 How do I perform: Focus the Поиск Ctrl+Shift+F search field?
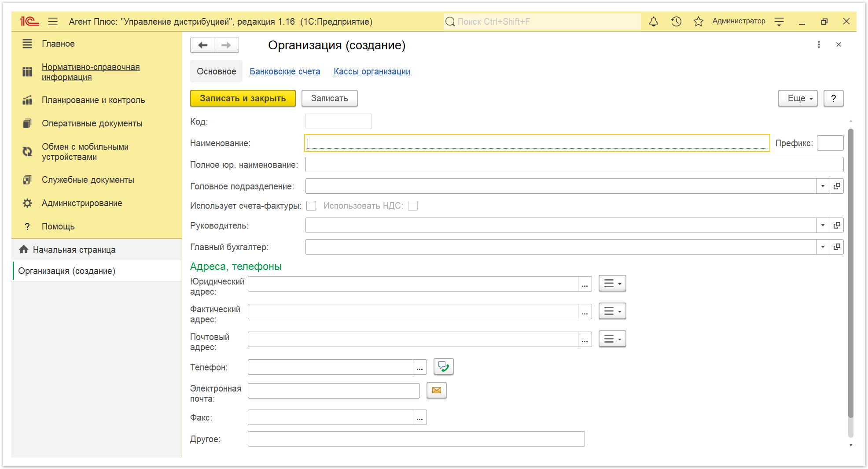point(542,21)
